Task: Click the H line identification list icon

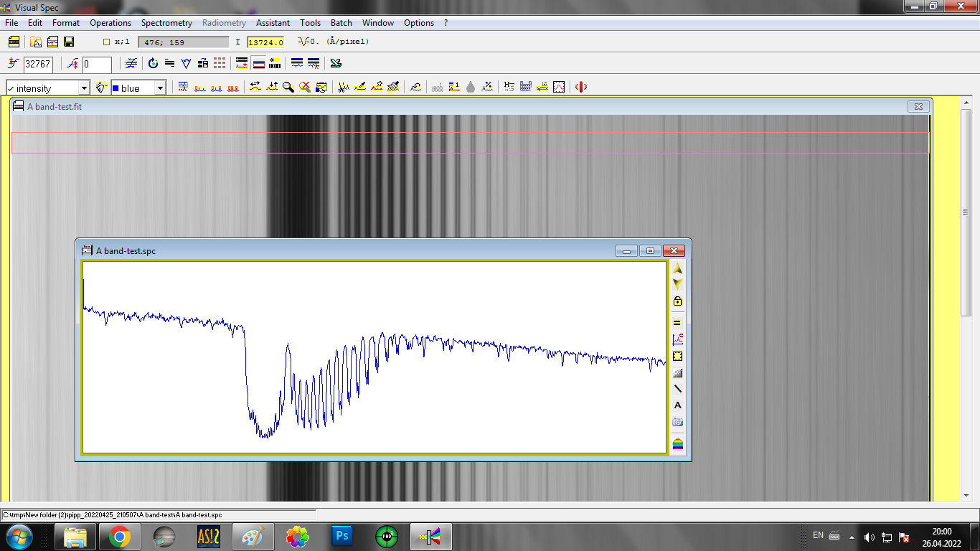Action: pyautogui.click(x=509, y=87)
